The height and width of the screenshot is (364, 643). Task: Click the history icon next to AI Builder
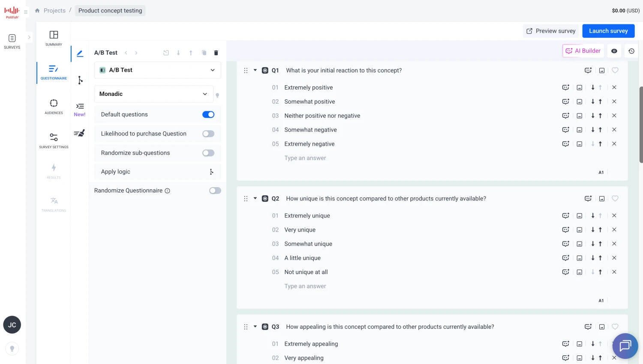click(x=631, y=51)
